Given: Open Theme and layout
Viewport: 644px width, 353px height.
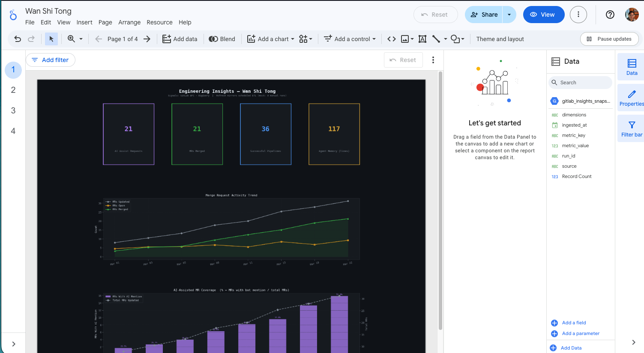Looking at the screenshot, I should [500, 39].
